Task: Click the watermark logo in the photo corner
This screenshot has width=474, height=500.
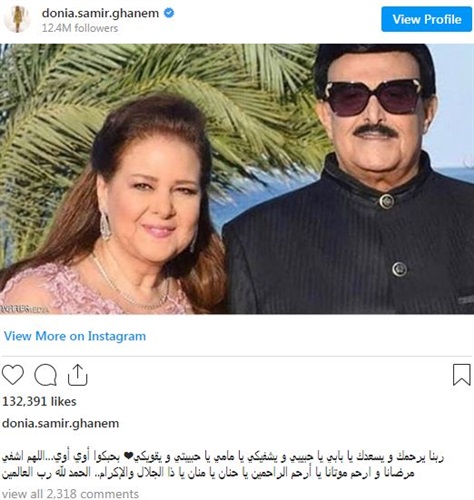Action: [24, 309]
